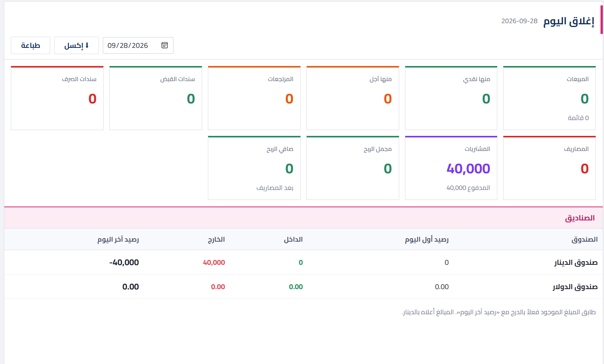Select the صندوق الدولار row name
This screenshot has height=364, width=604.
click(x=575, y=287)
